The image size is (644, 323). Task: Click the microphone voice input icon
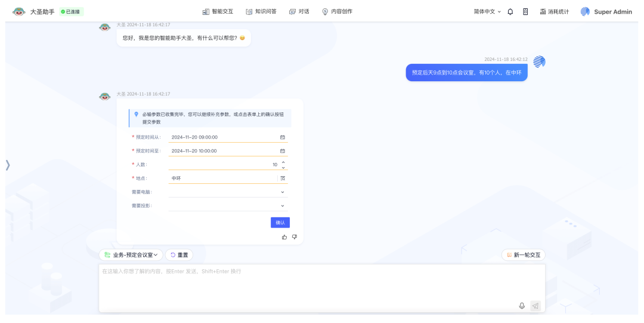(522, 306)
